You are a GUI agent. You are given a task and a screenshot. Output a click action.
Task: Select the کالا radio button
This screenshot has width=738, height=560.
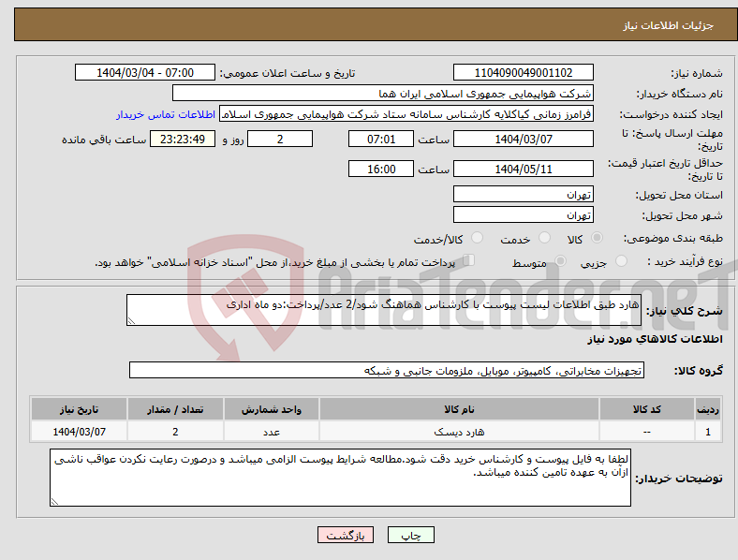(x=597, y=238)
